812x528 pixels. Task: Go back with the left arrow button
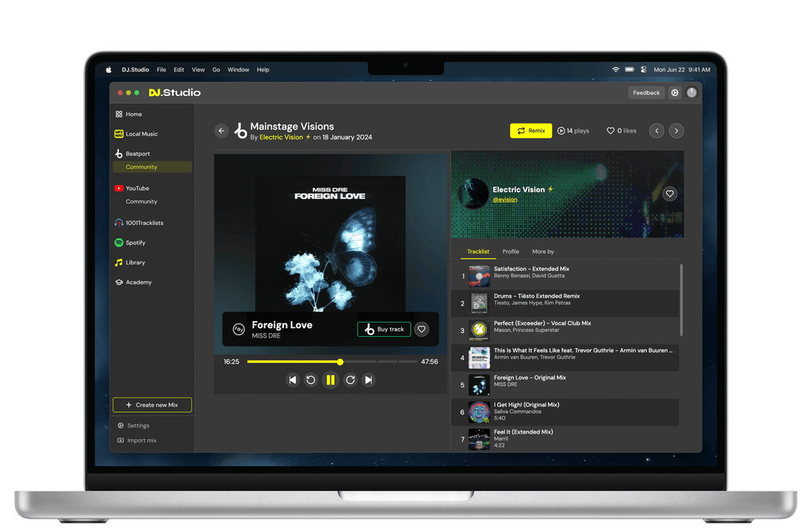pos(222,131)
